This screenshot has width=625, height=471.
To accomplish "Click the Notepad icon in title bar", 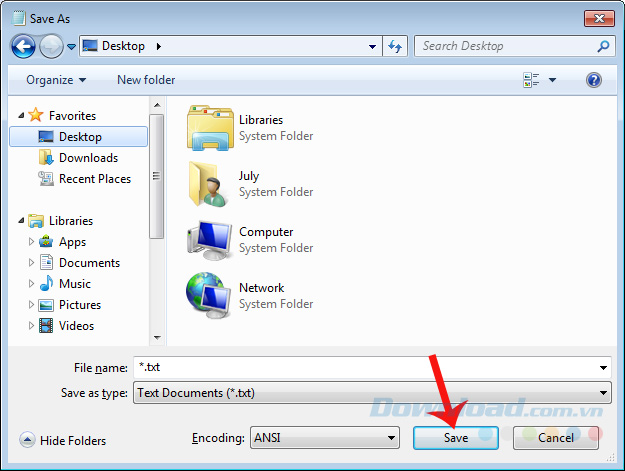I will coord(18,18).
